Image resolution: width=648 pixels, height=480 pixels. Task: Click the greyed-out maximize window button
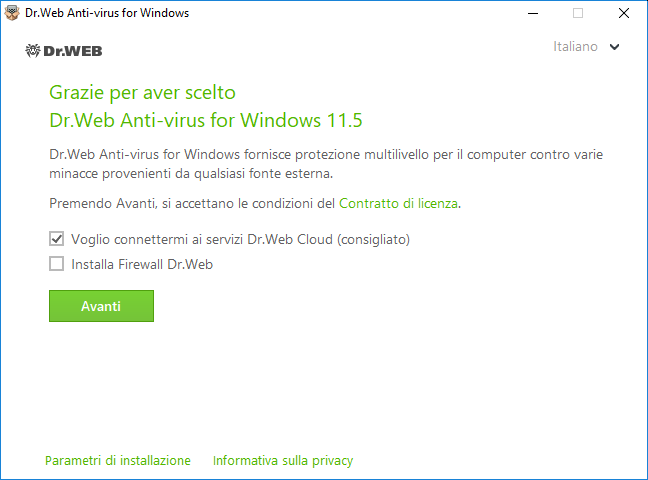(x=578, y=13)
